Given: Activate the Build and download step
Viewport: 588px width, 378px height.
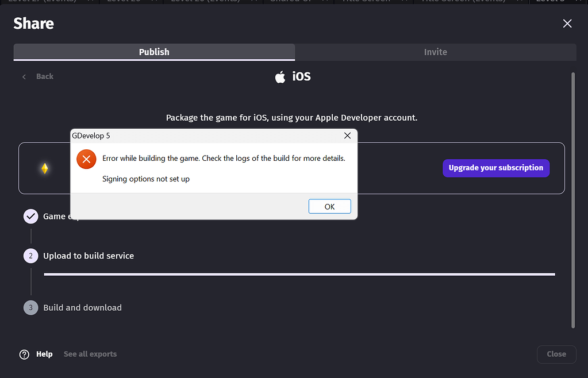Looking at the screenshot, I should pyautogui.click(x=82, y=307).
